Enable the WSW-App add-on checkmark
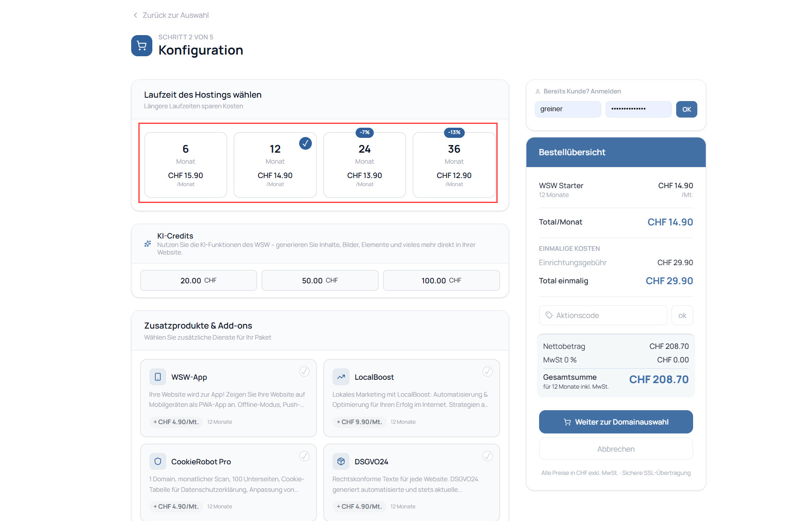812x521 pixels. click(304, 371)
